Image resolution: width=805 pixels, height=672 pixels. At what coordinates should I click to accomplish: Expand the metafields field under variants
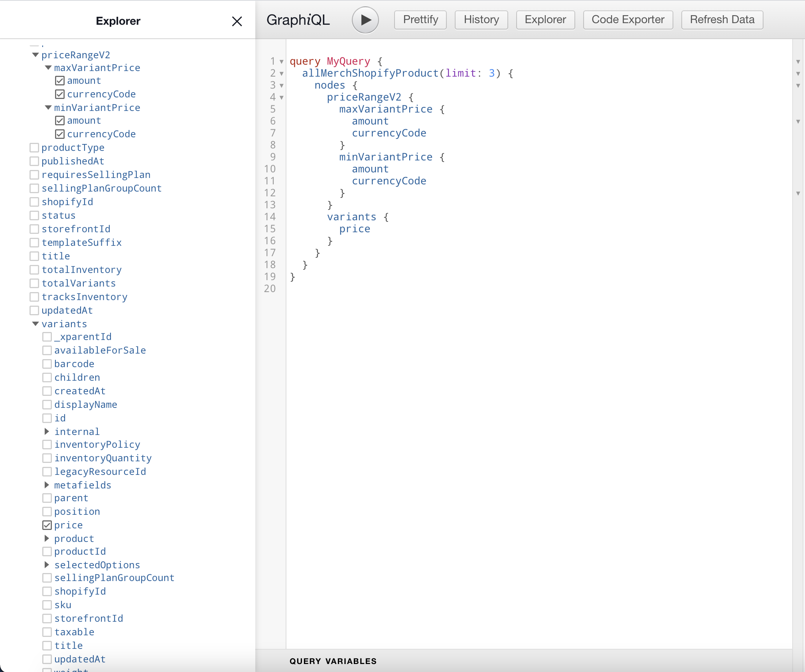click(x=47, y=485)
